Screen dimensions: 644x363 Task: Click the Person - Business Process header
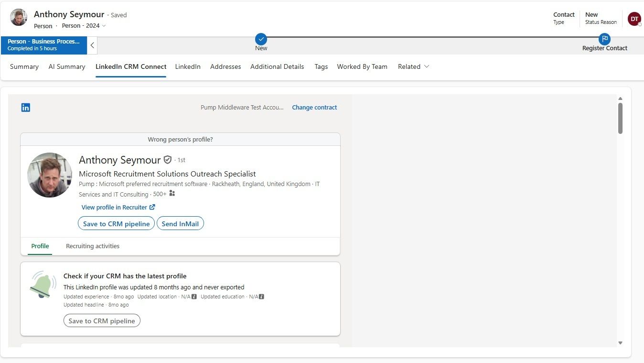pos(44,45)
